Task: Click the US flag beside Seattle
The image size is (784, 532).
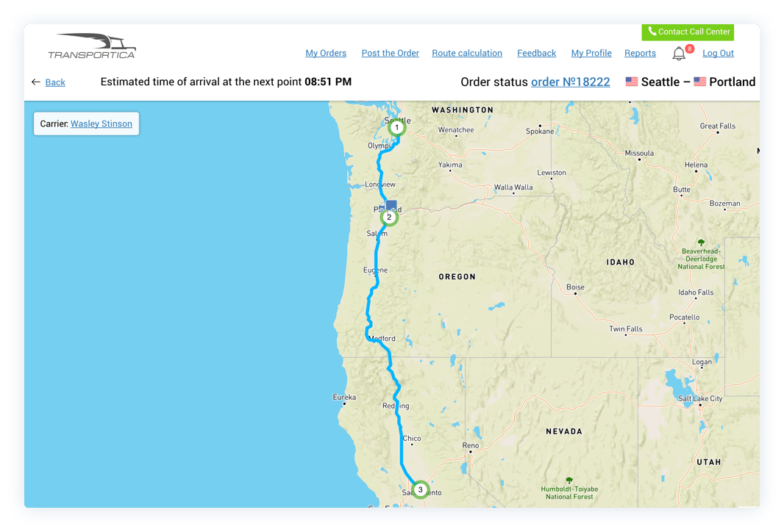Action: [632, 82]
